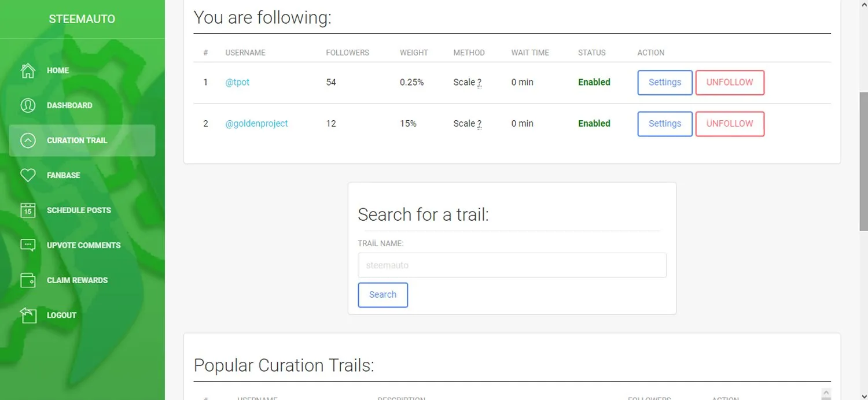Click the Claim Rewards wallet icon
Image resolution: width=868 pixels, height=400 pixels.
coord(28,280)
